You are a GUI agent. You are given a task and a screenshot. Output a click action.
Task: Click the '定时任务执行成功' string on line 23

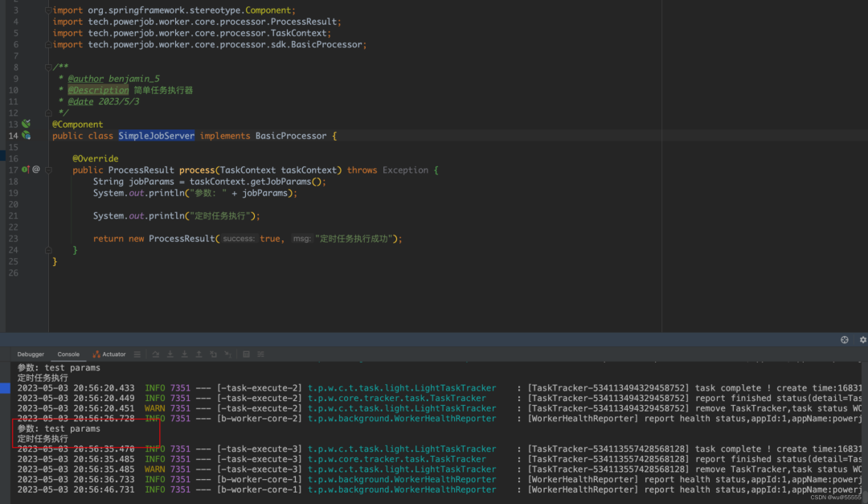click(353, 239)
